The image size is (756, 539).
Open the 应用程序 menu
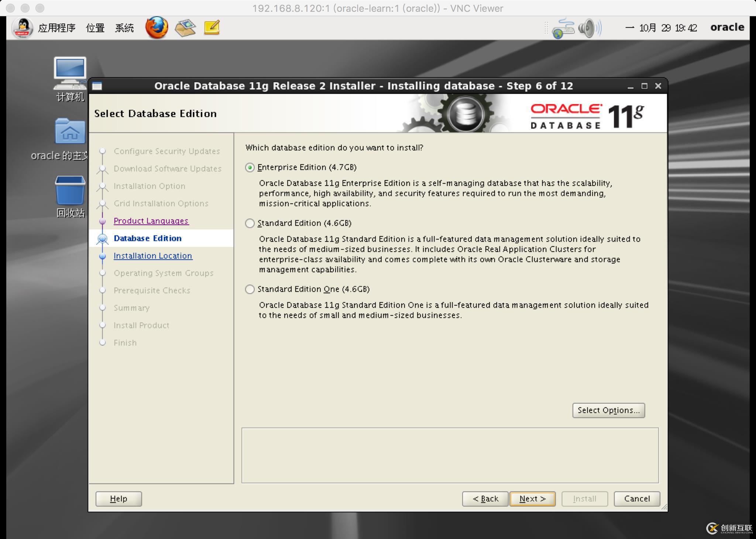pyautogui.click(x=56, y=28)
